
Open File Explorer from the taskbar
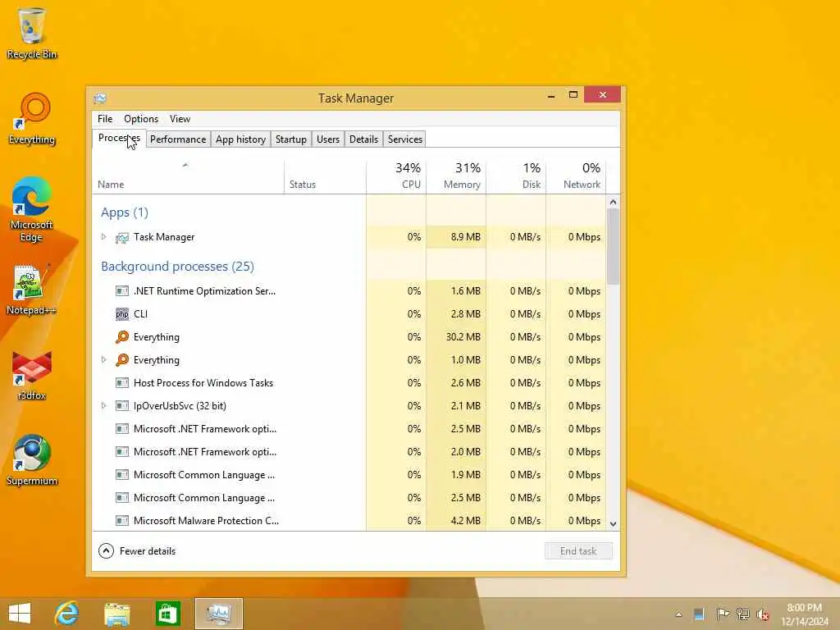tap(117, 614)
